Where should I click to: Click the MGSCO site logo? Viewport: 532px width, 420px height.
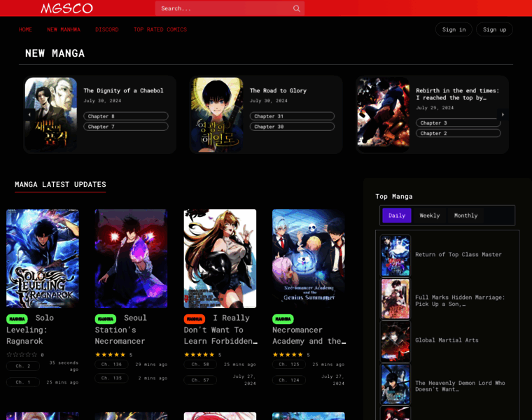click(x=66, y=8)
